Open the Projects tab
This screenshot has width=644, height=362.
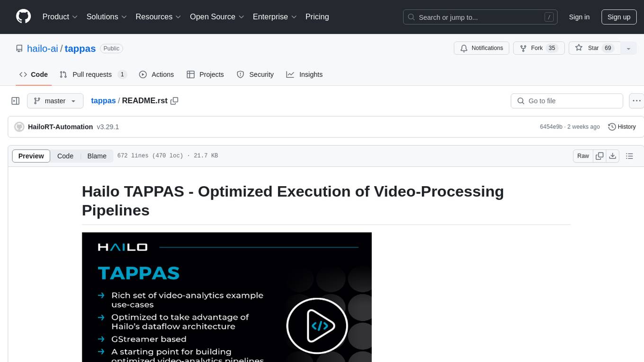pyautogui.click(x=206, y=74)
